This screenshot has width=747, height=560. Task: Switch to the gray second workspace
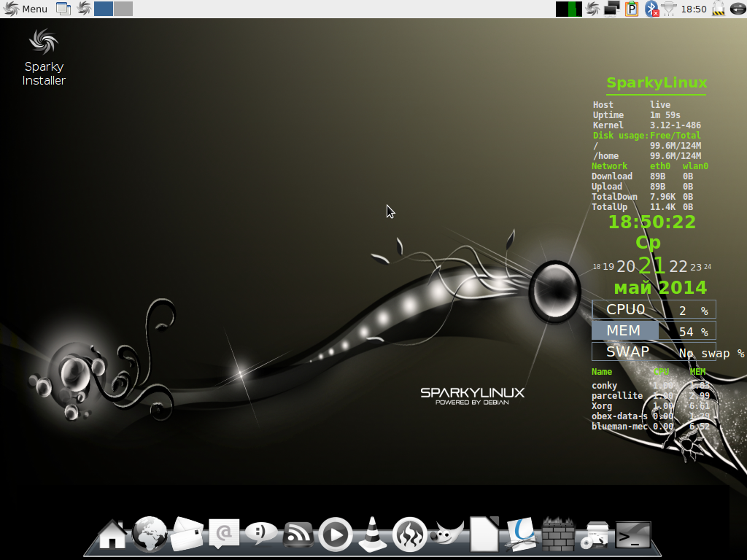(x=123, y=9)
